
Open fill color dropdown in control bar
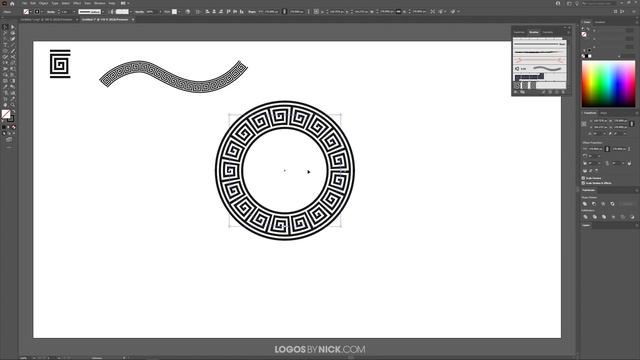click(31, 12)
